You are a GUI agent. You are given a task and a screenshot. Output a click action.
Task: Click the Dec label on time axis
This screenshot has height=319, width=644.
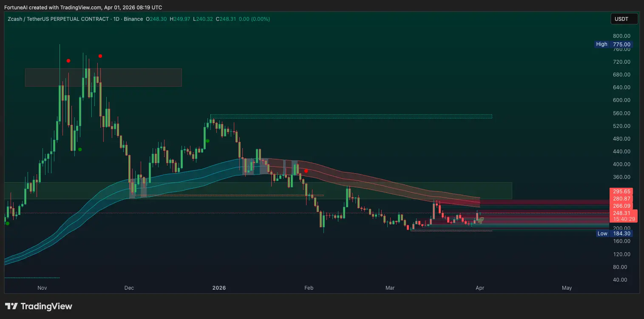[129, 288]
